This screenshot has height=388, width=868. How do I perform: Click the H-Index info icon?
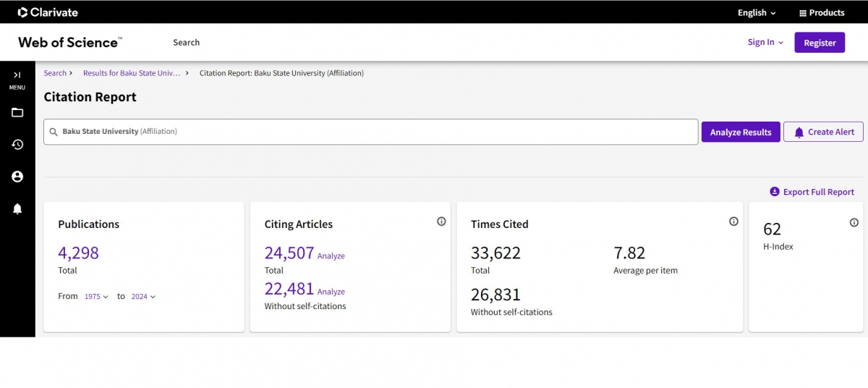(x=854, y=223)
